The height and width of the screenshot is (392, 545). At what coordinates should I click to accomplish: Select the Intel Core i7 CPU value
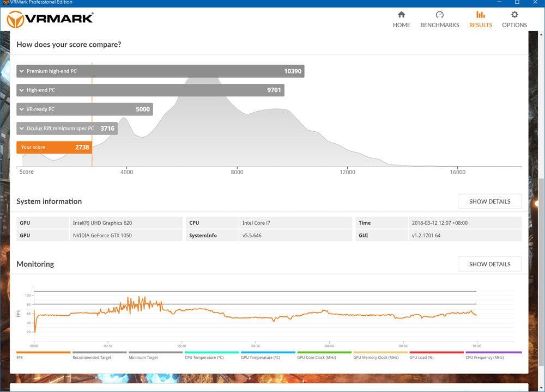[256, 223]
